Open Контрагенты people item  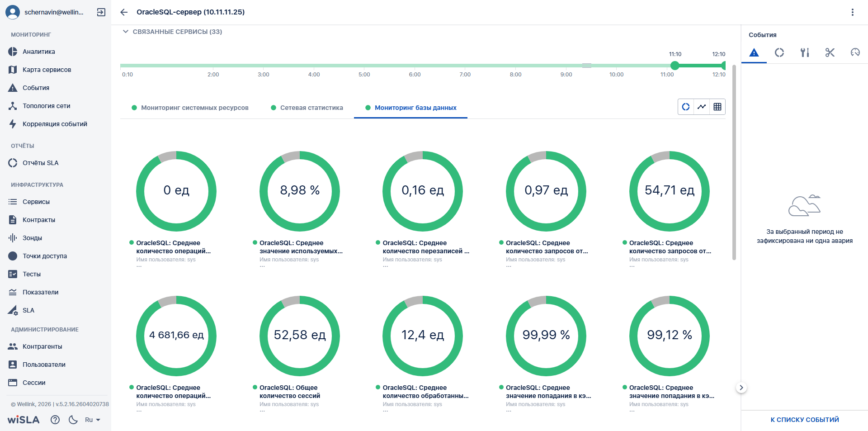point(56,346)
